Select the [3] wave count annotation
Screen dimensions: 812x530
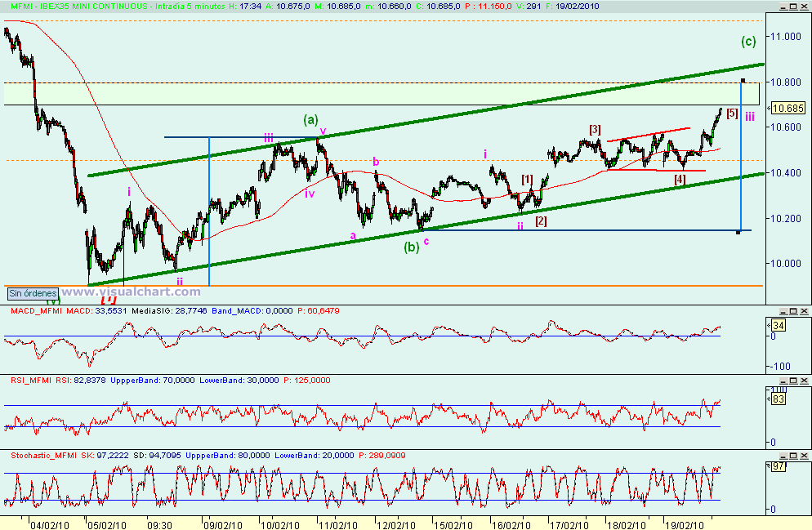[595, 129]
